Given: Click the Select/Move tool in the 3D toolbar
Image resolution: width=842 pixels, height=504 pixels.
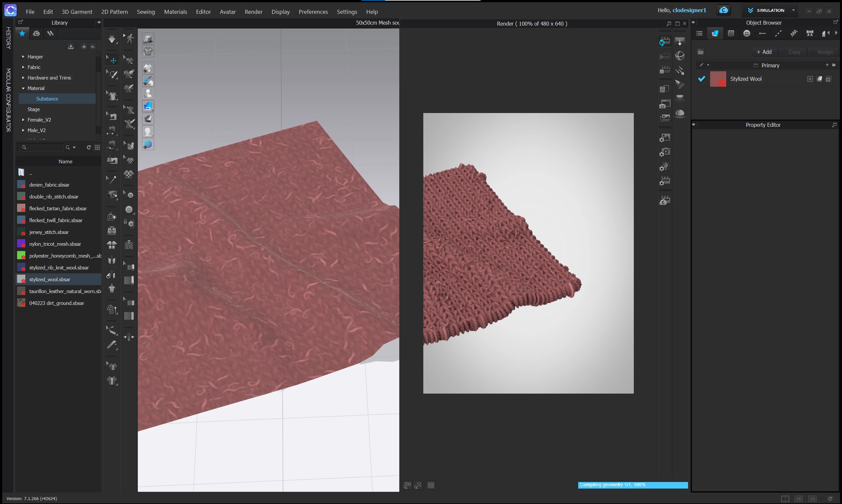Looking at the screenshot, I should (x=112, y=60).
